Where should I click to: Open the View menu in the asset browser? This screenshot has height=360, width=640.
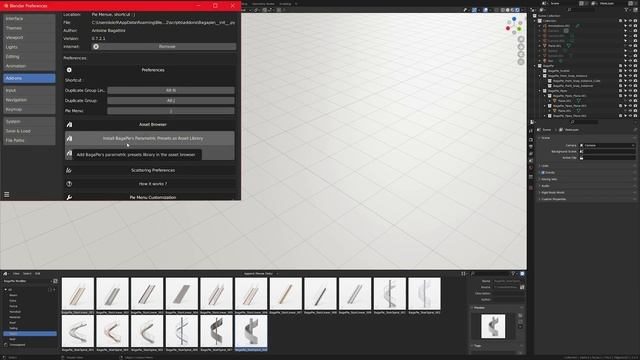point(16,273)
